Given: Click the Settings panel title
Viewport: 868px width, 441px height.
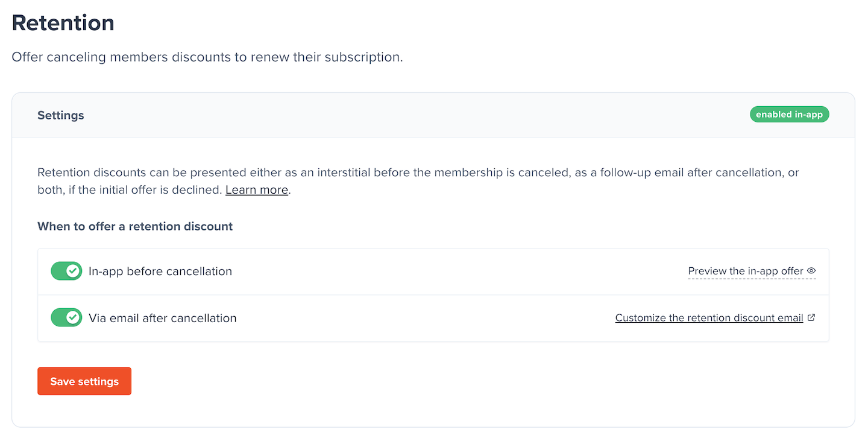Looking at the screenshot, I should (60, 115).
